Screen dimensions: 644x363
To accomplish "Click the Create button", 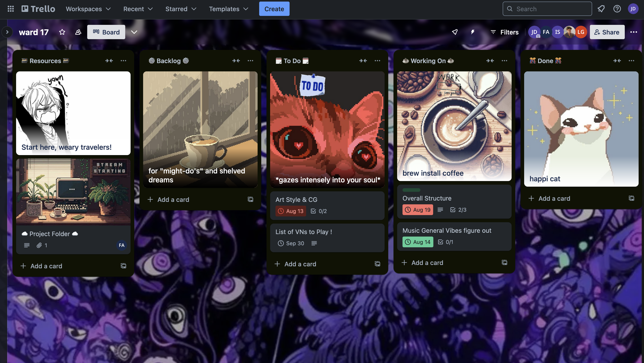I will [274, 9].
